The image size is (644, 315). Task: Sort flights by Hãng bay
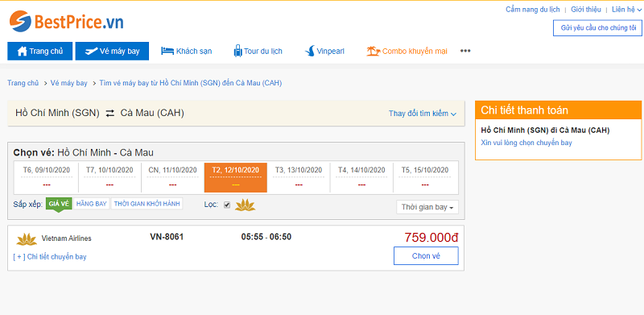[92, 204]
